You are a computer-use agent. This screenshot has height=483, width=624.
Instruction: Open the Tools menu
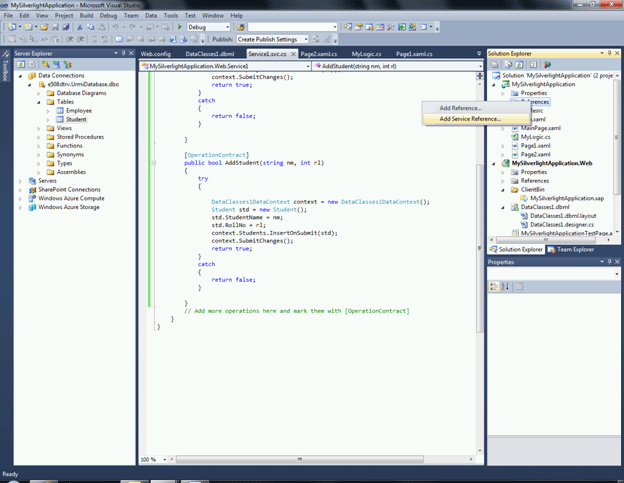[171, 16]
